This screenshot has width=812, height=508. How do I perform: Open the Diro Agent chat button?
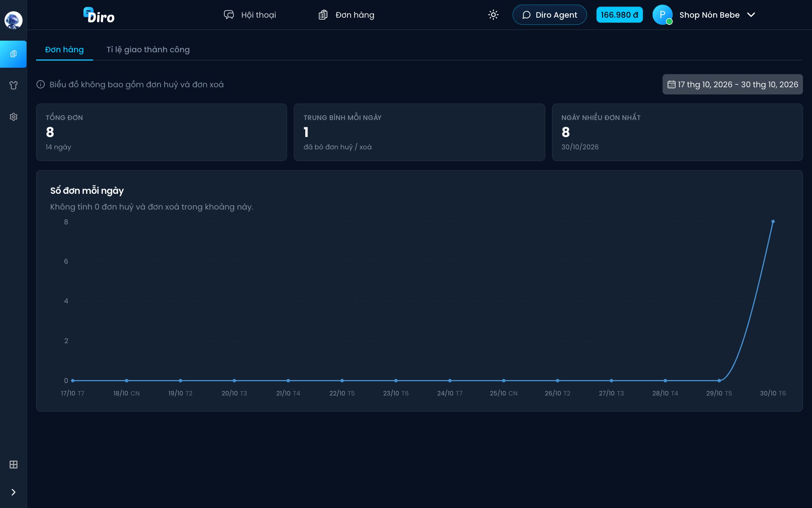(550, 15)
